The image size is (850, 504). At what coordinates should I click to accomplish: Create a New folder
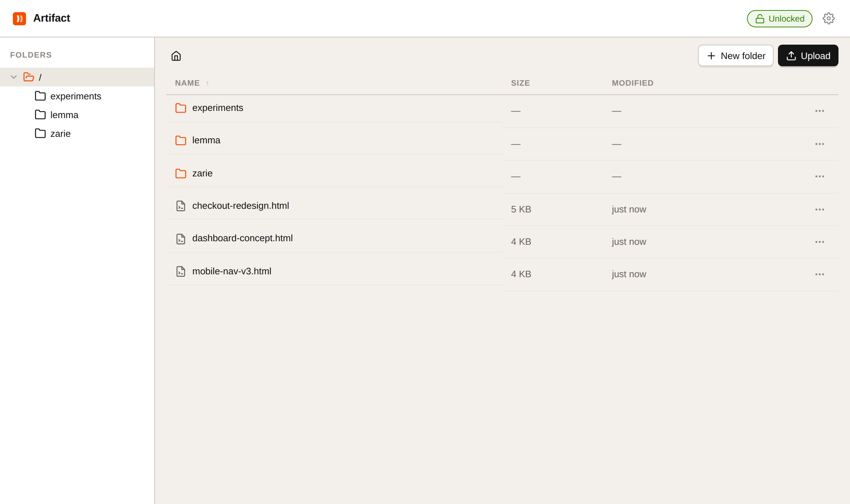[x=735, y=56]
